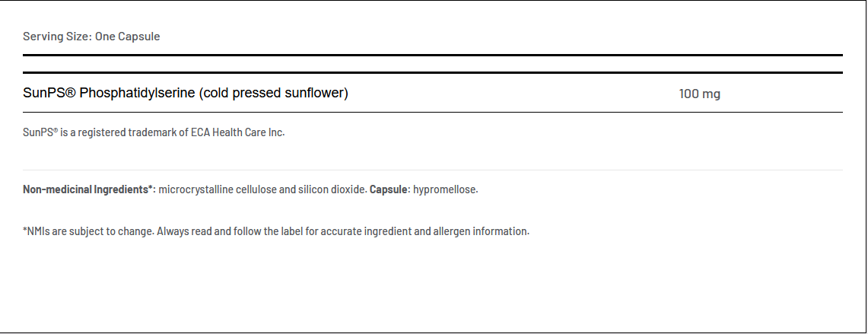Click the word "Phosphatidylserine"

(x=138, y=93)
